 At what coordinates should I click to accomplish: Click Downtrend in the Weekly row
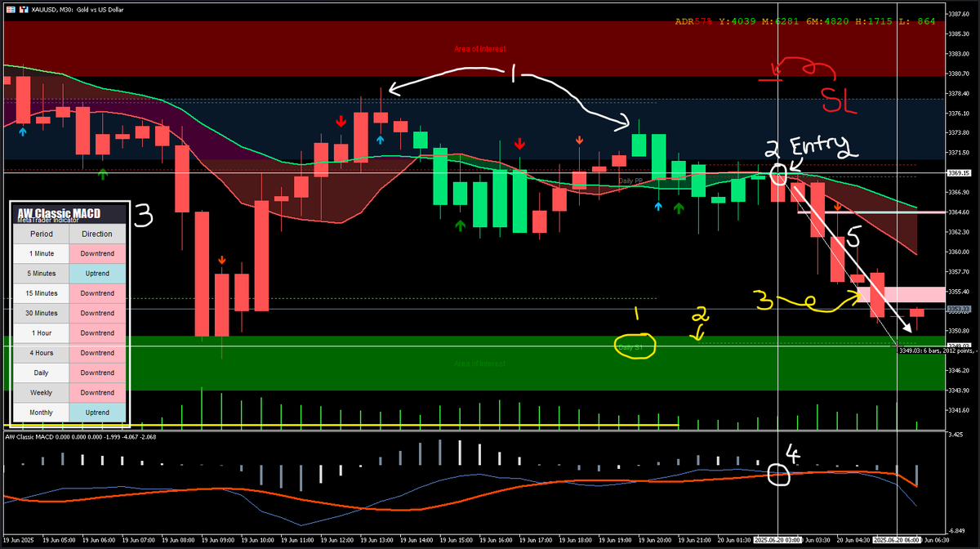click(98, 393)
